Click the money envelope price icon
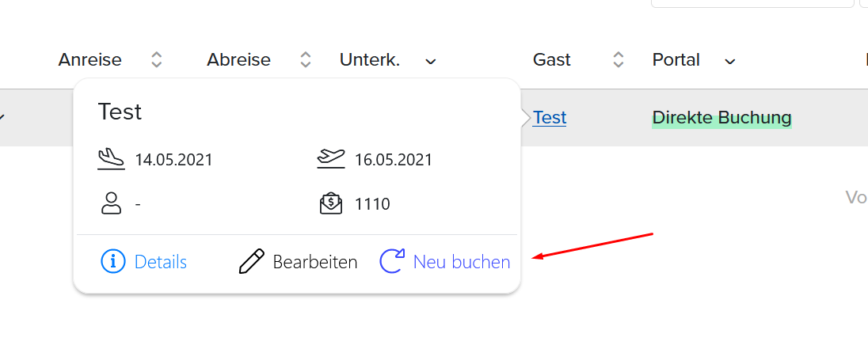868x345 pixels. [x=331, y=203]
